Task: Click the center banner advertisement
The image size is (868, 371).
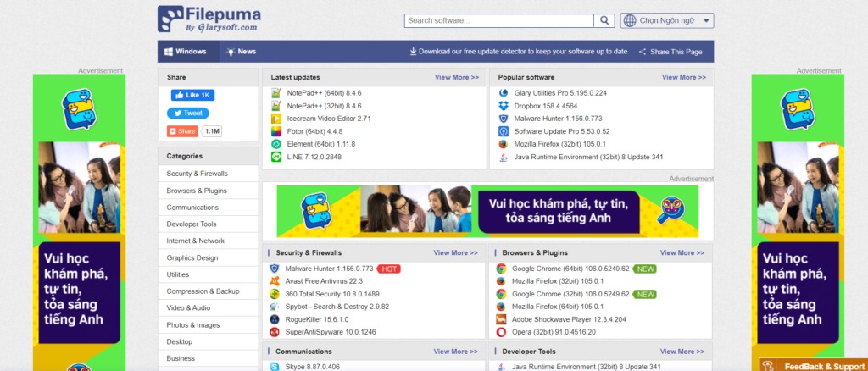Action: pos(487,211)
